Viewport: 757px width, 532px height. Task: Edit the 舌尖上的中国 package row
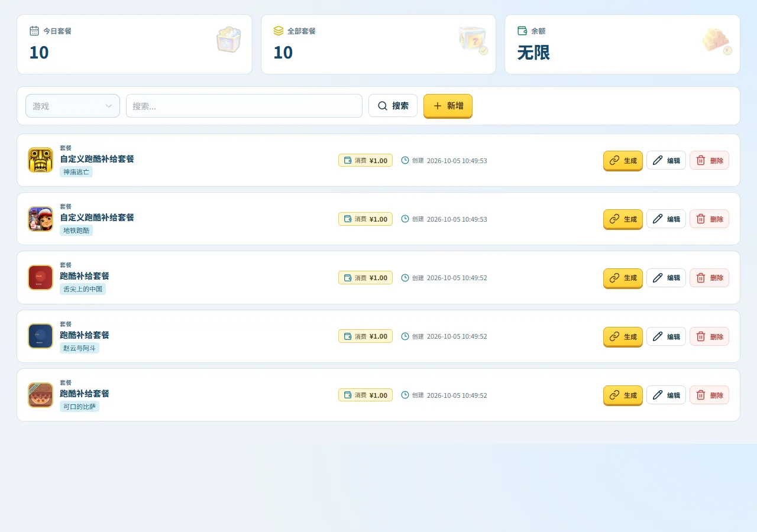coord(666,278)
